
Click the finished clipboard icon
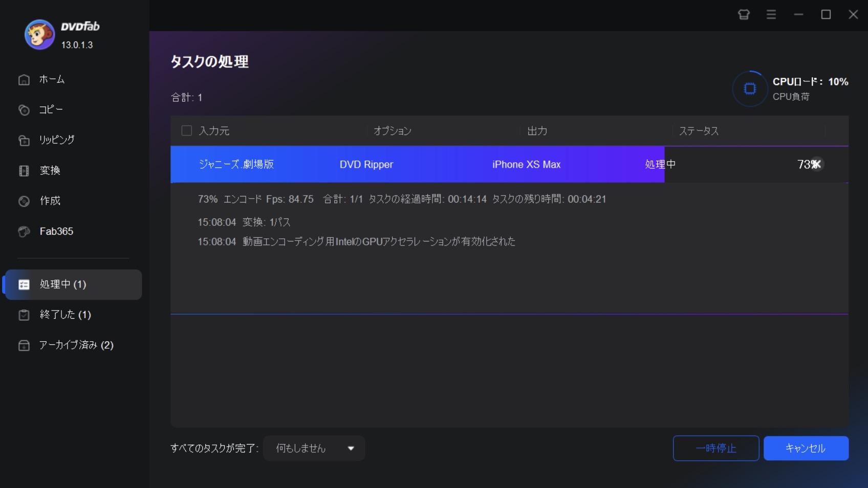(24, 315)
